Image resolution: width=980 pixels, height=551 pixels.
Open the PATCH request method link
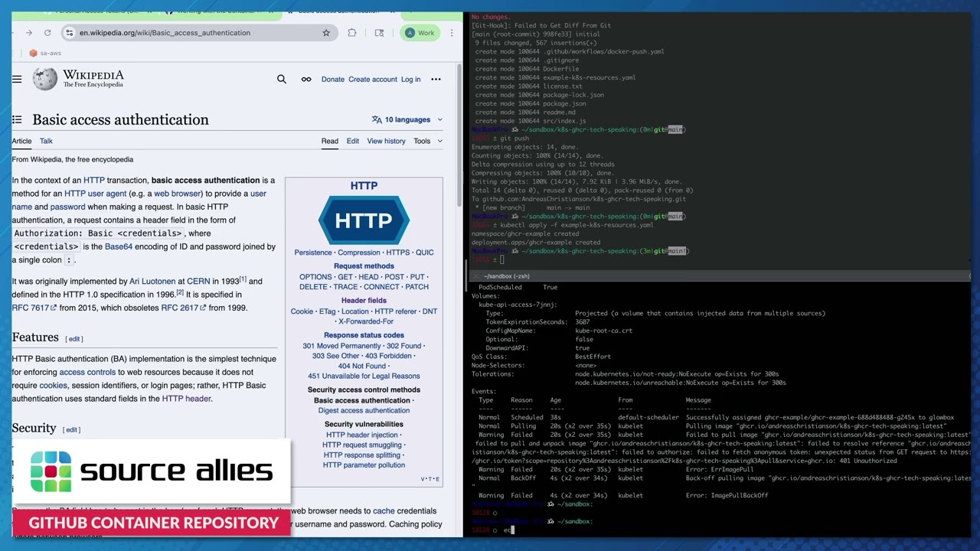(x=416, y=287)
